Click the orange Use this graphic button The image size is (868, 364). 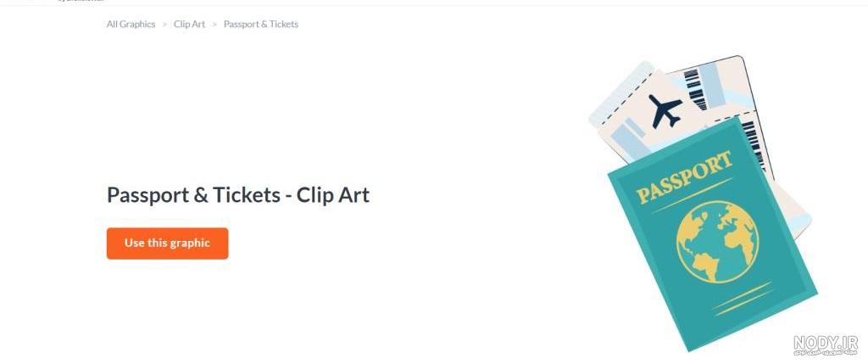tap(167, 244)
